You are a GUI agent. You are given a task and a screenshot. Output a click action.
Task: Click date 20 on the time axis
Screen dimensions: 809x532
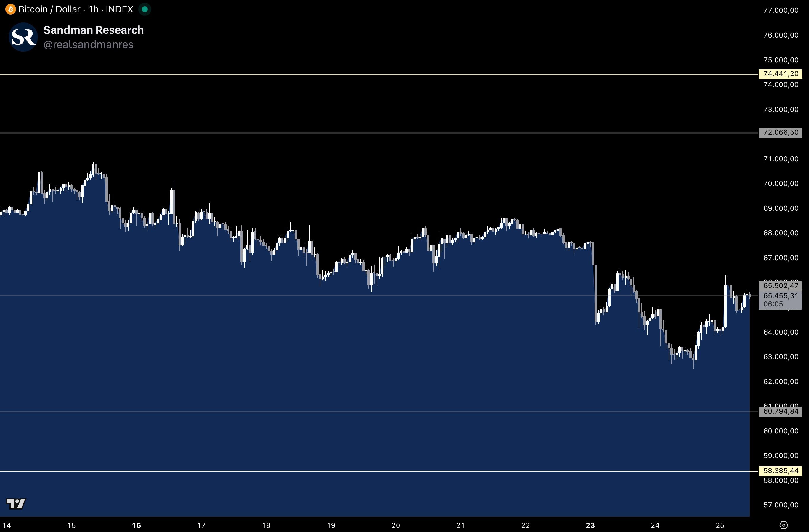pyautogui.click(x=396, y=525)
